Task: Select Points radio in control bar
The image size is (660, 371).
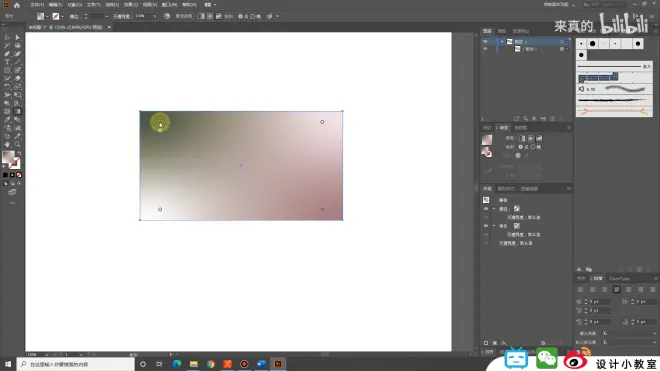Action: click(x=240, y=16)
